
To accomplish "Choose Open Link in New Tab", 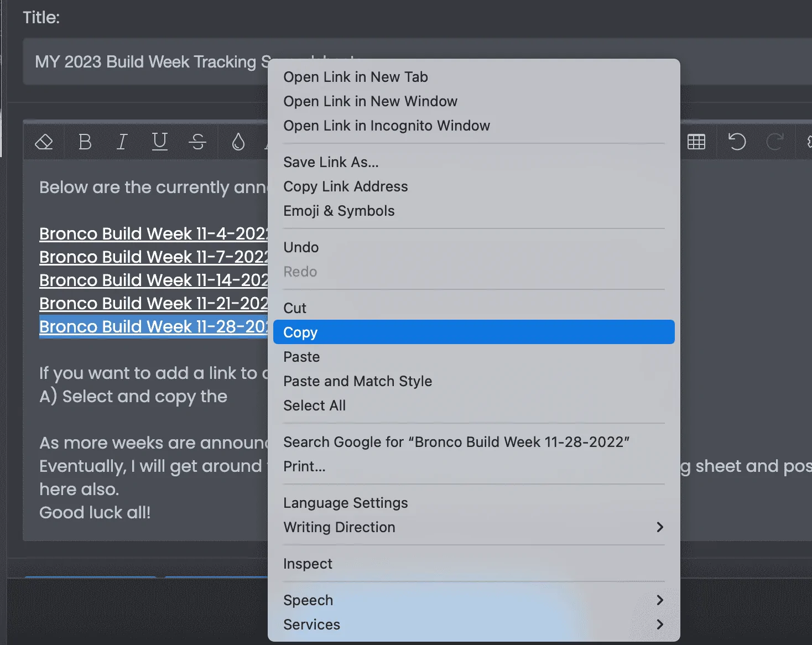I will click(x=474, y=77).
